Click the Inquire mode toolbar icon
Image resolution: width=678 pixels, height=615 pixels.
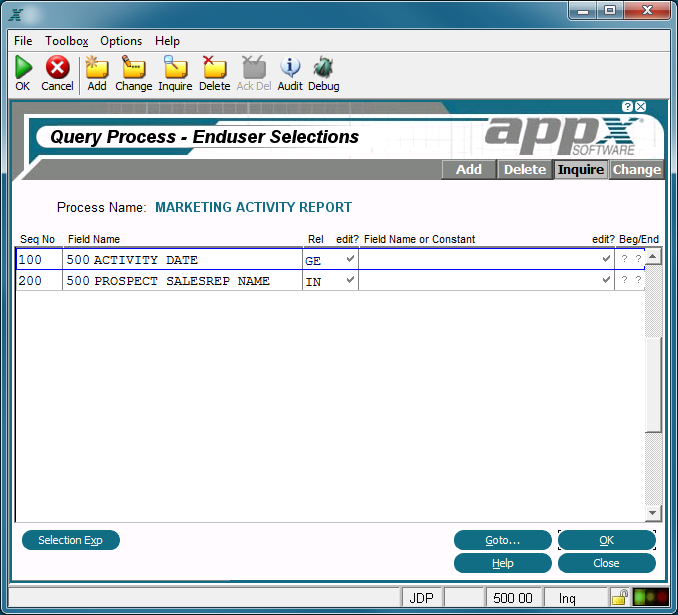(175, 67)
